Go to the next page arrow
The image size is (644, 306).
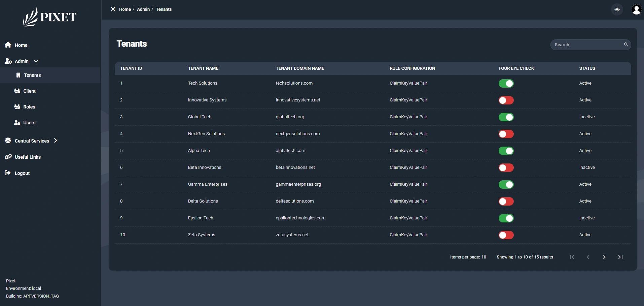click(604, 257)
